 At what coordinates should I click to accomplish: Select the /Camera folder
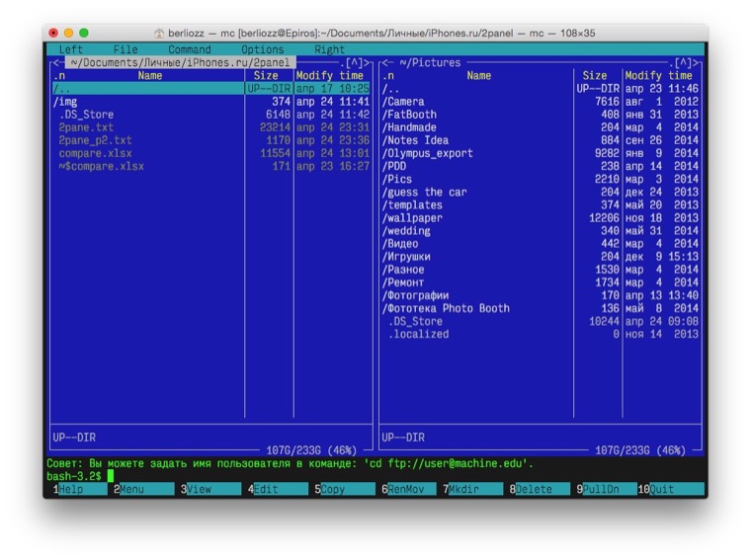(541, 102)
